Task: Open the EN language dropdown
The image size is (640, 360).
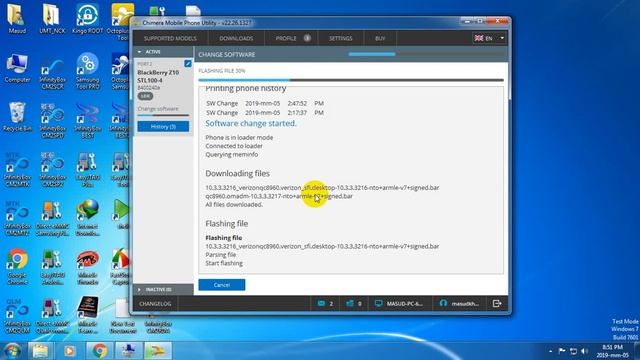Action: [489, 38]
